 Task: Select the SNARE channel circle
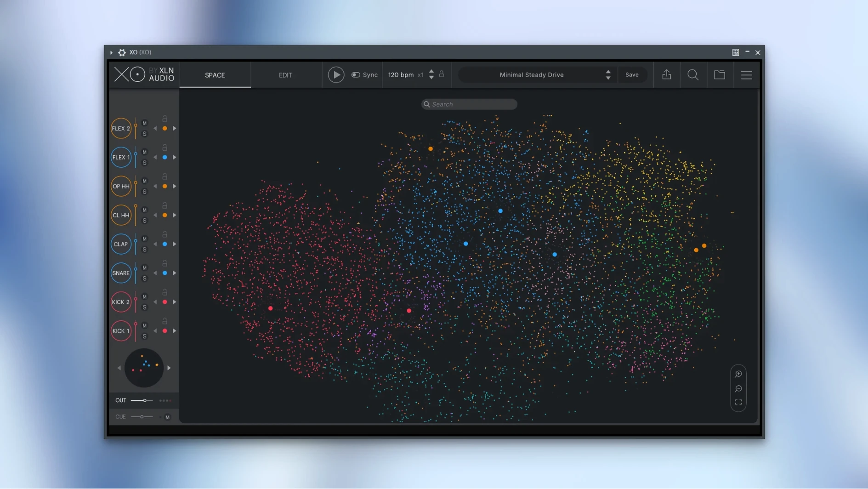(x=121, y=273)
